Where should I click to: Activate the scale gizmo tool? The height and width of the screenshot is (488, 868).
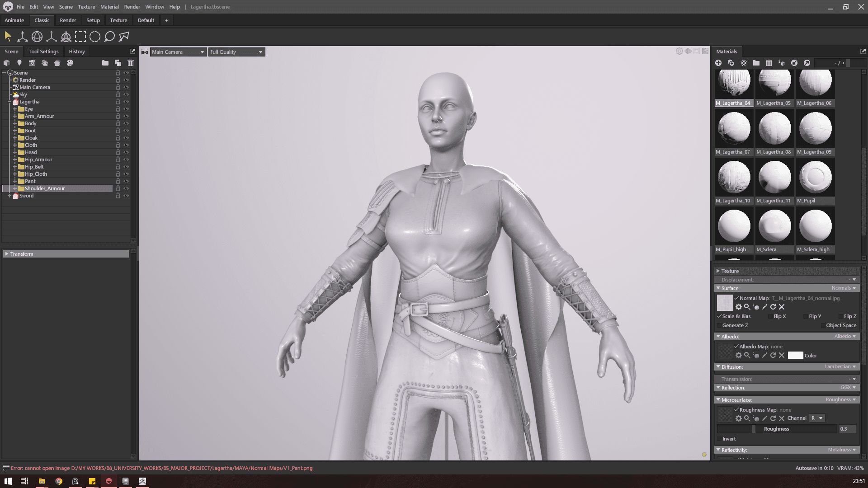52,37
